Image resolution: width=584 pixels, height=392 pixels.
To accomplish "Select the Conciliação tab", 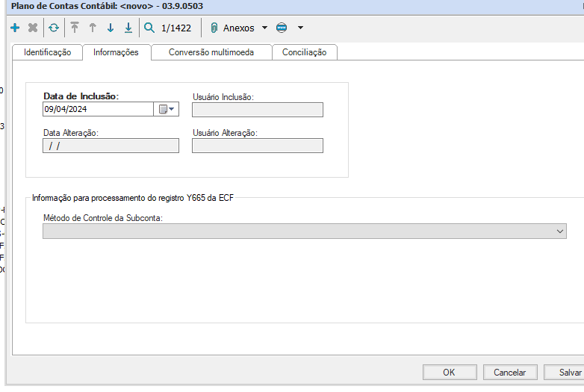I will (x=304, y=52).
